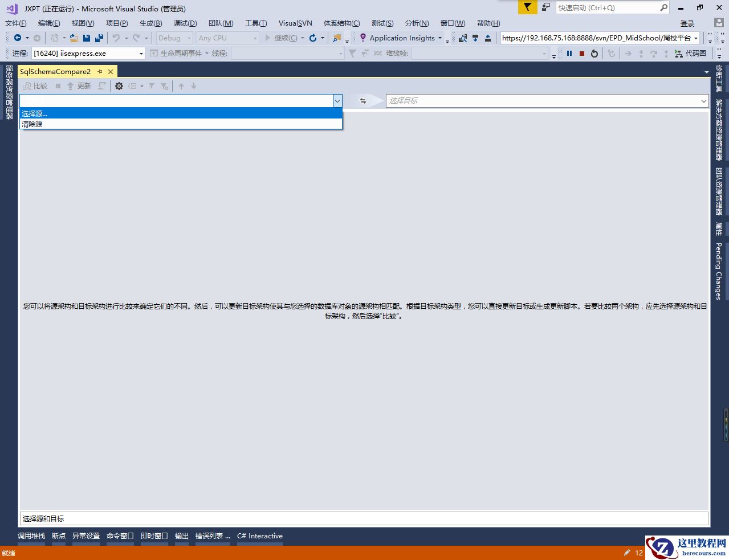Click the VisualSVN commit up-arrow icon
729x560 pixels.
(488, 38)
